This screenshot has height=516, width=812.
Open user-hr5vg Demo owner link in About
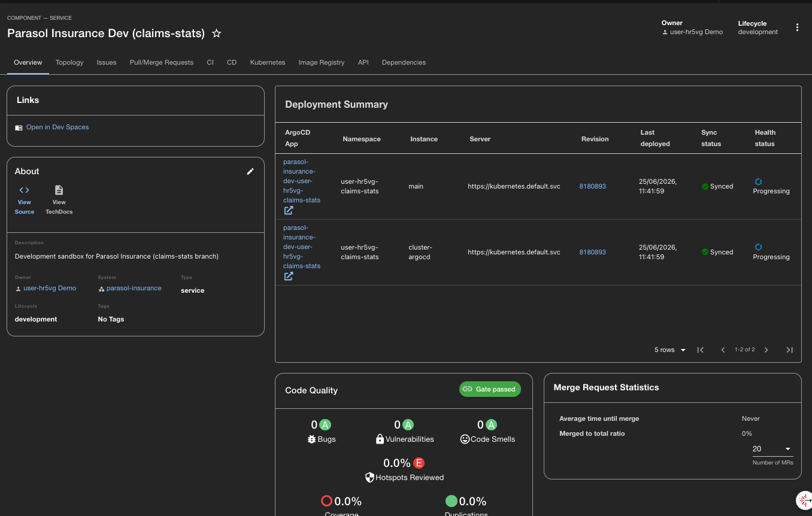[50, 289]
